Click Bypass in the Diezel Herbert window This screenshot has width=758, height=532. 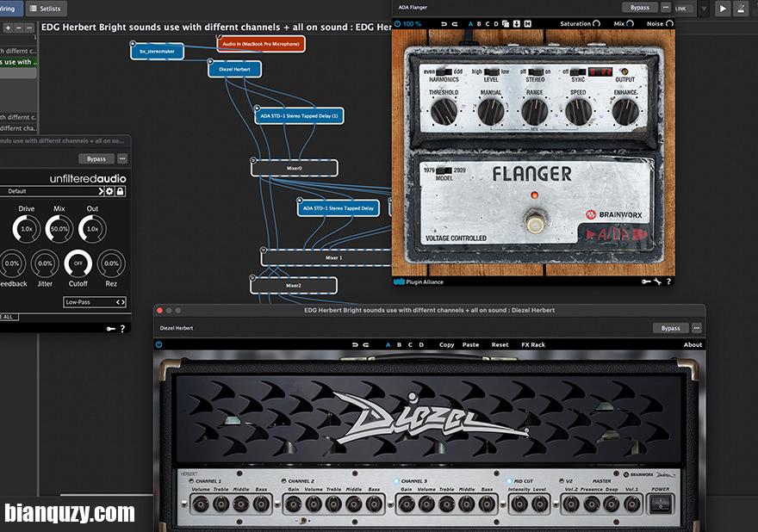pyautogui.click(x=670, y=328)
